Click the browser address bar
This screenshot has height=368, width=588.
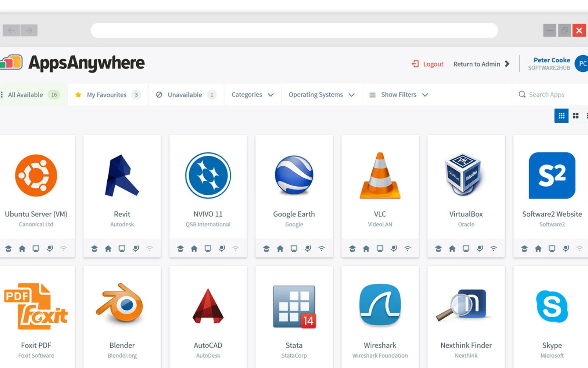(x=294, y=30)
